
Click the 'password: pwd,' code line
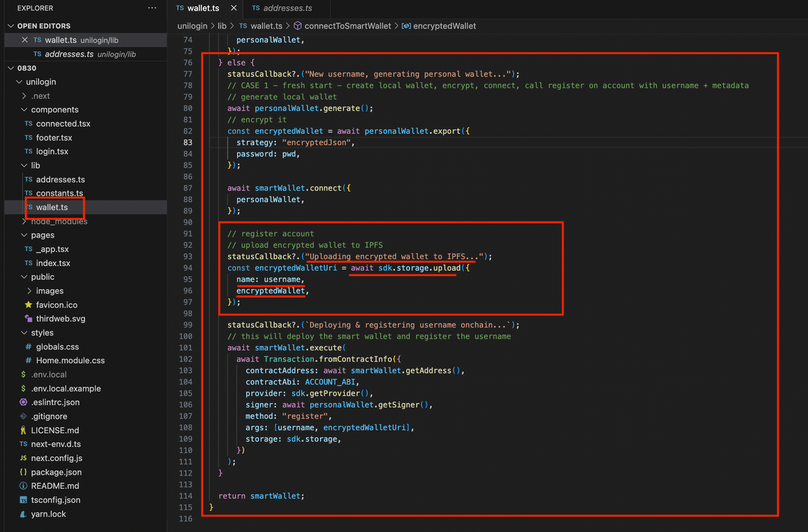click(268, 154)
